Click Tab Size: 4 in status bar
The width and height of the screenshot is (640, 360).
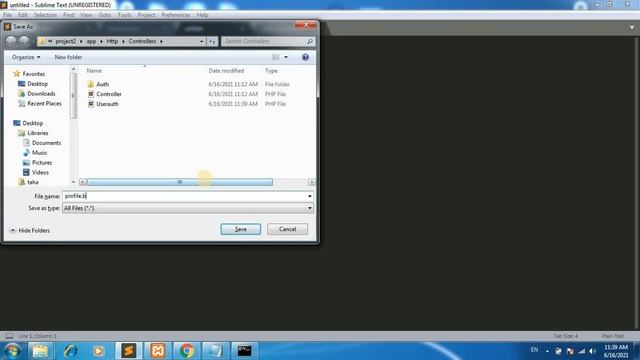pos(566,336)
